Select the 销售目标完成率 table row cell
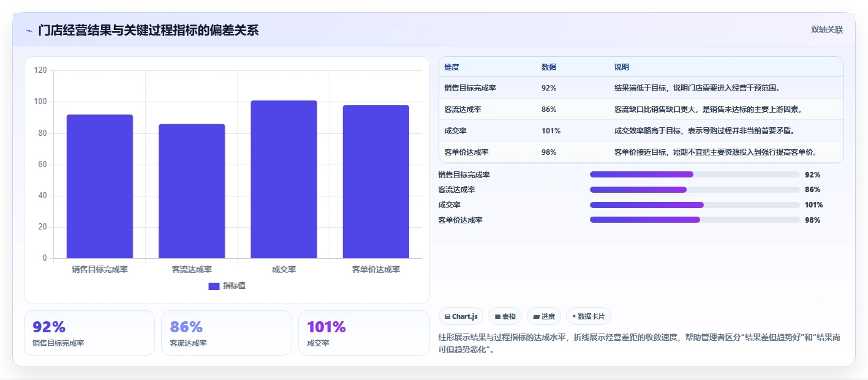 [x=470, y=88]
